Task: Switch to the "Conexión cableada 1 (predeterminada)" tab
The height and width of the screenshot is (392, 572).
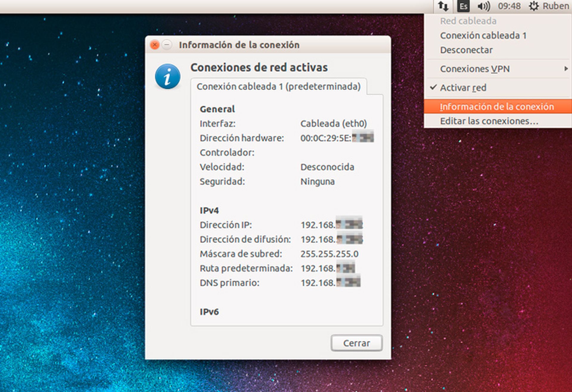Action: (279, 87)
